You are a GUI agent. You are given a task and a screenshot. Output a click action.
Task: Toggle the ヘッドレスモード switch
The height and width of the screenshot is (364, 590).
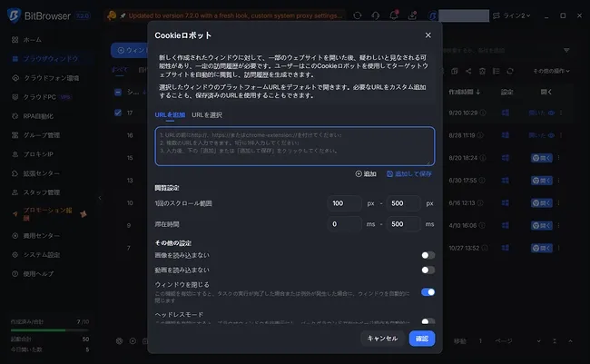pos(428,321)
